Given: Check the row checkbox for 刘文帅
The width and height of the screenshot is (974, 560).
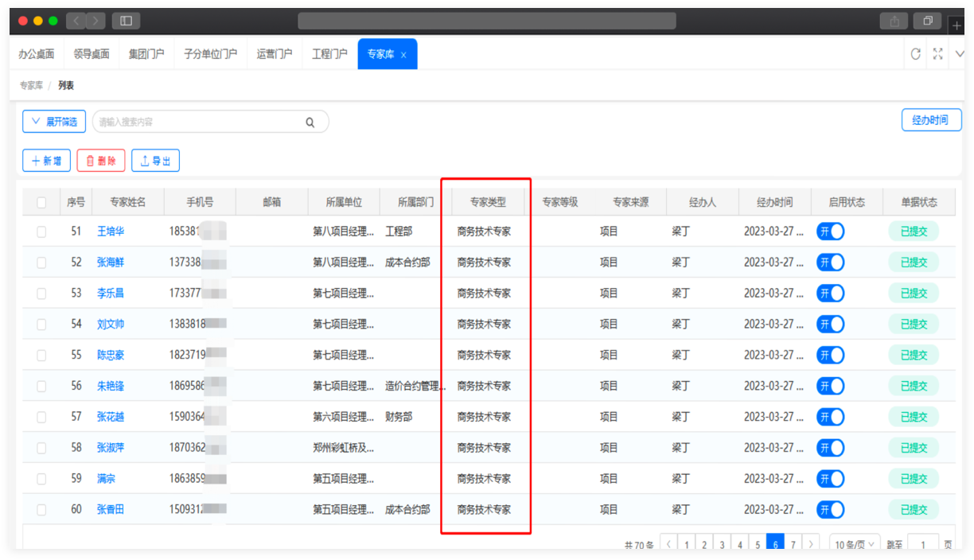Looking at the screenshot, I should (41, 324).
